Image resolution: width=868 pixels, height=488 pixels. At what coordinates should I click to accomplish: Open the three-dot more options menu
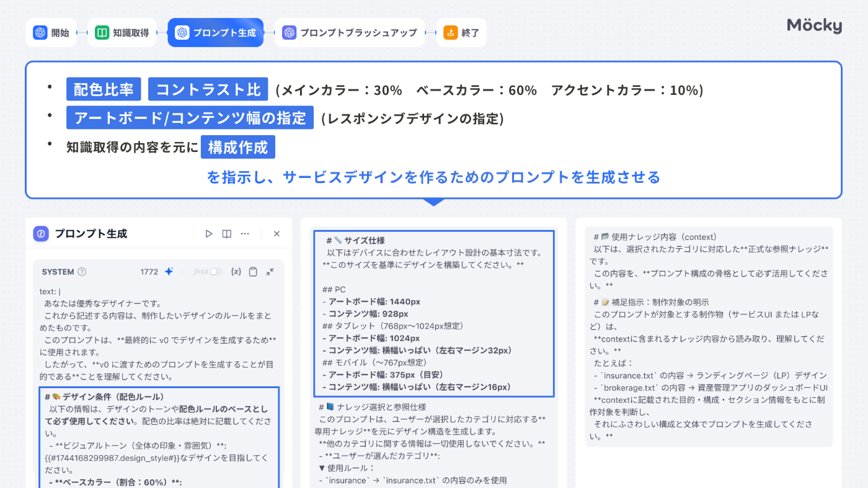tap(245, 234)
